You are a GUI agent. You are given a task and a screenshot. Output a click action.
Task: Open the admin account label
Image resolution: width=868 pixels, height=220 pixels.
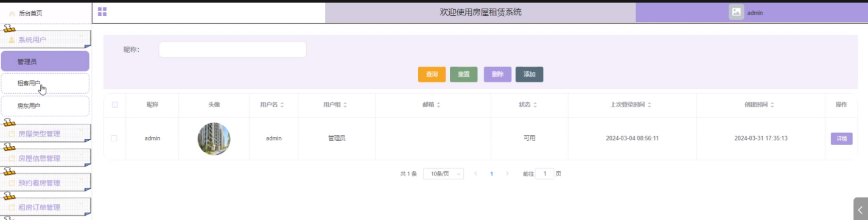coord(755,13)
